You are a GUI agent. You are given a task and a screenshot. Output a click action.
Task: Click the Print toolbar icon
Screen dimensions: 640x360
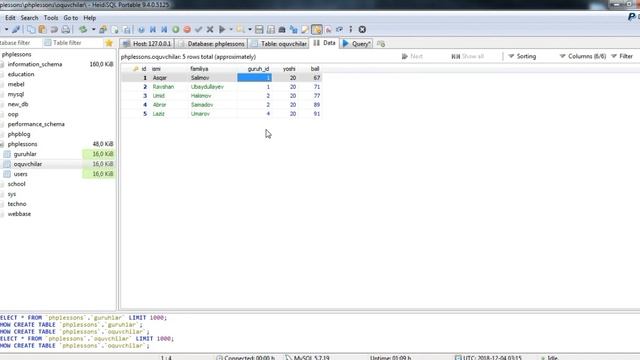[x=65, y=29]
